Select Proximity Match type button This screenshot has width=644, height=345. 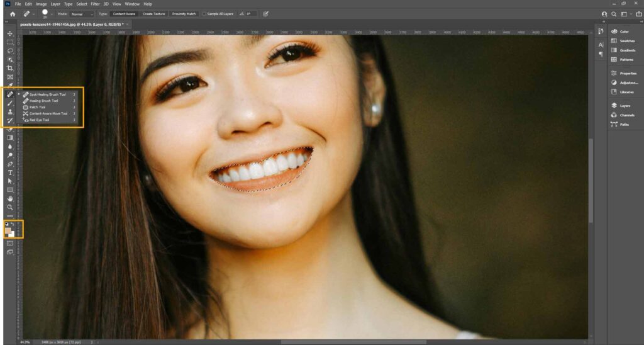(184, 14)
